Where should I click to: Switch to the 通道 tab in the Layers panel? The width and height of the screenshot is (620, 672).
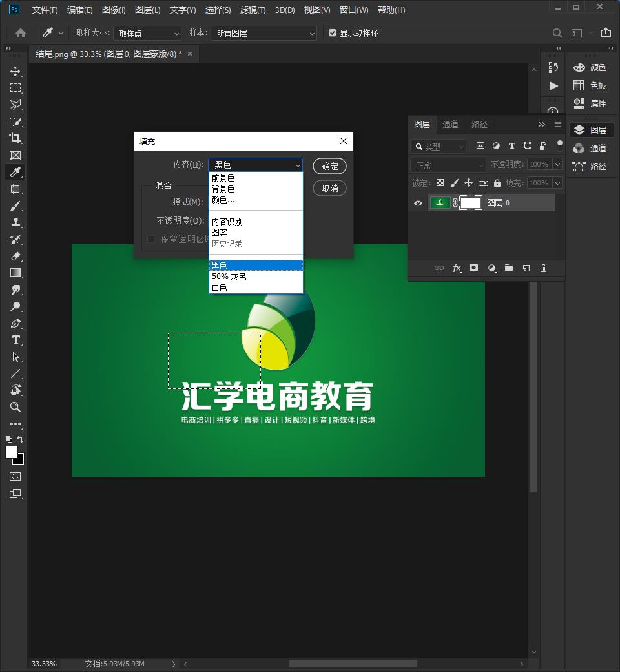[450, 124]
